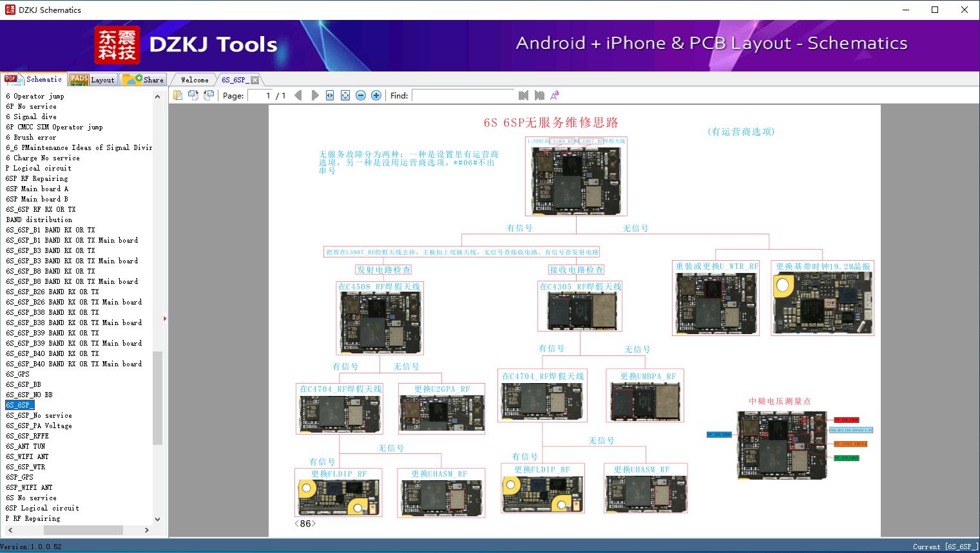Click the Find text input field
This screenshot has height=553, width=980.
point(463,95)
